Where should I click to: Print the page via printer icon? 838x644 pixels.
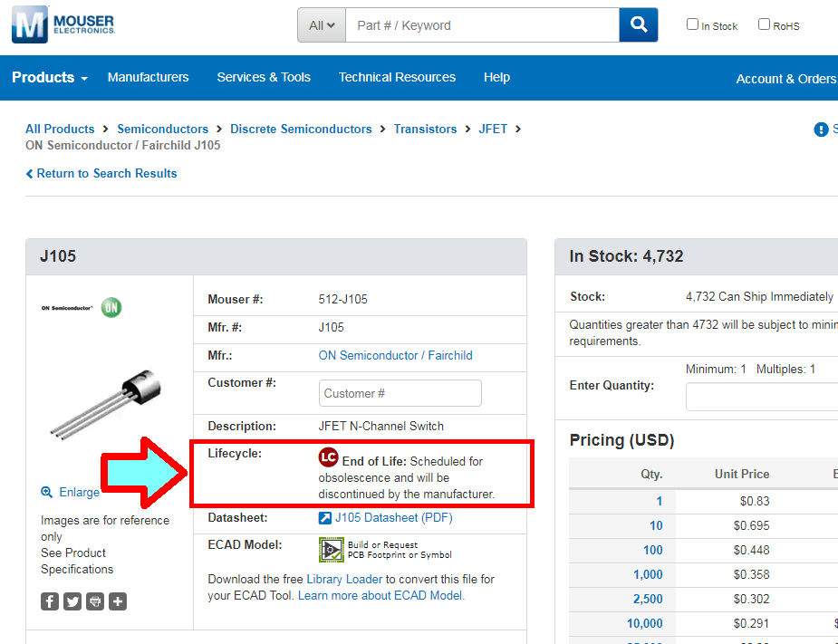tap(95, 601)
